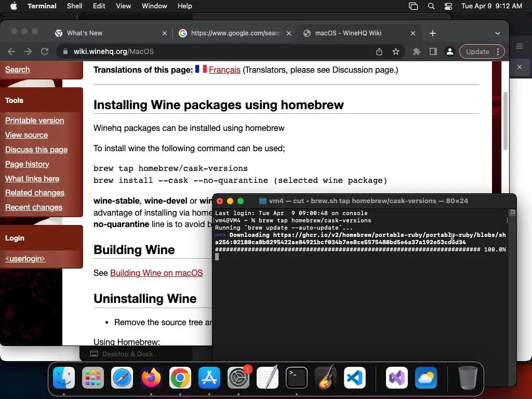Click the Terminal window title text
This screenshot has height=399, width=532.
click(x=368, y=201)
